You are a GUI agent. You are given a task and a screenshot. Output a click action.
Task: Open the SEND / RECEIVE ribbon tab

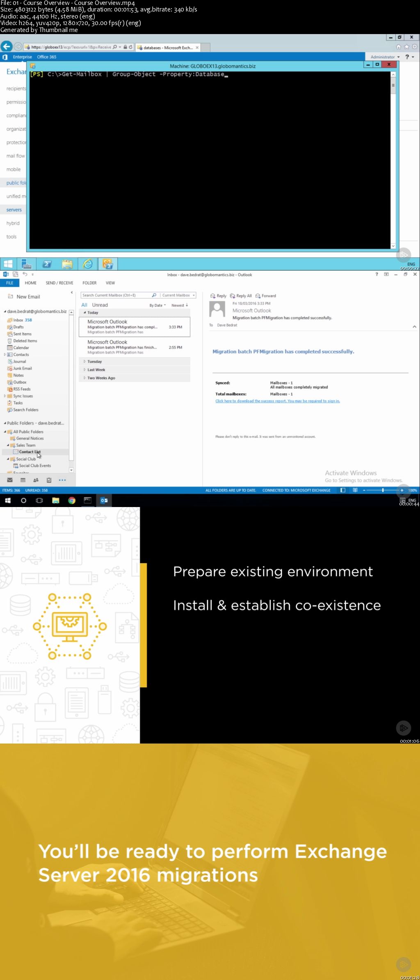click(59, 283)
